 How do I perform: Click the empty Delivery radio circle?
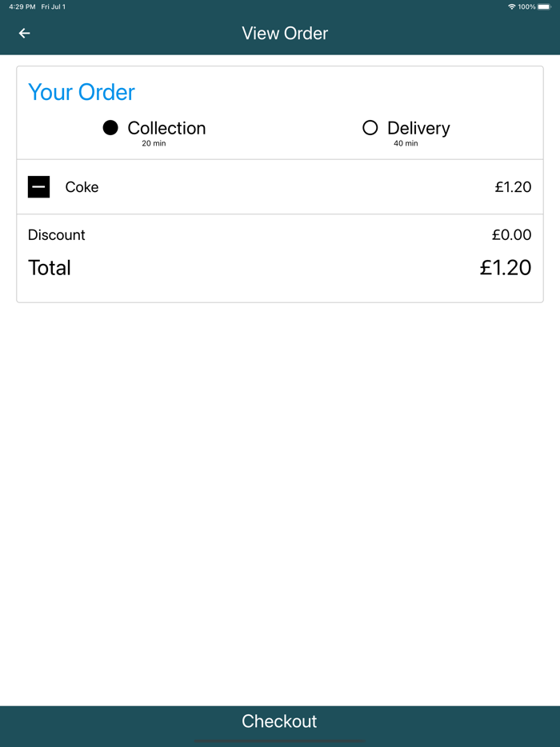tap(370, 127)
